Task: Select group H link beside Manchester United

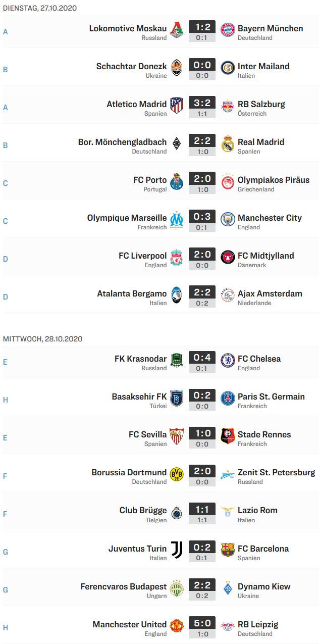Action: [6, 627]
